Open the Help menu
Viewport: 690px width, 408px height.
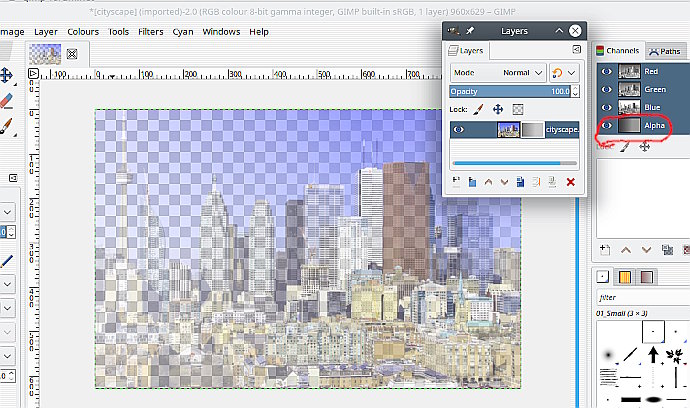[259, 32]
